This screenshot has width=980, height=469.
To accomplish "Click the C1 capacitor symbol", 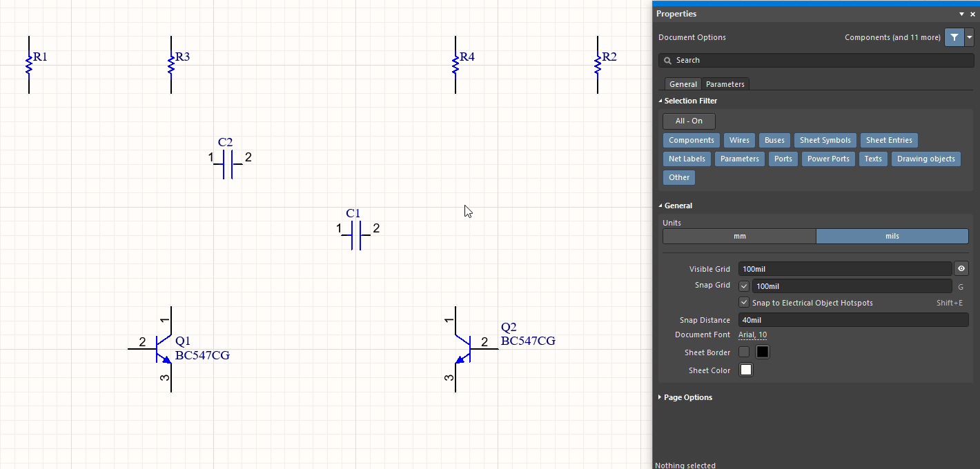I will pos(356,235).
